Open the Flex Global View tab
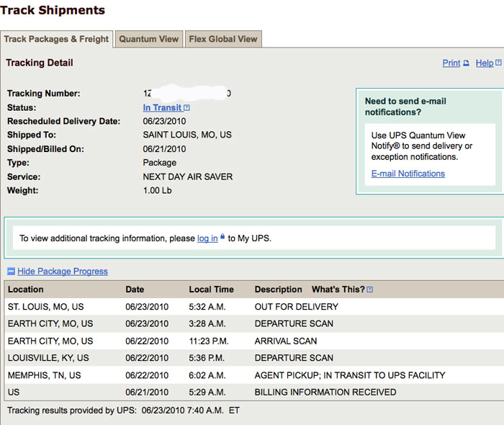The height and width of the screenshot is (425, 504). tap(223, 40)
